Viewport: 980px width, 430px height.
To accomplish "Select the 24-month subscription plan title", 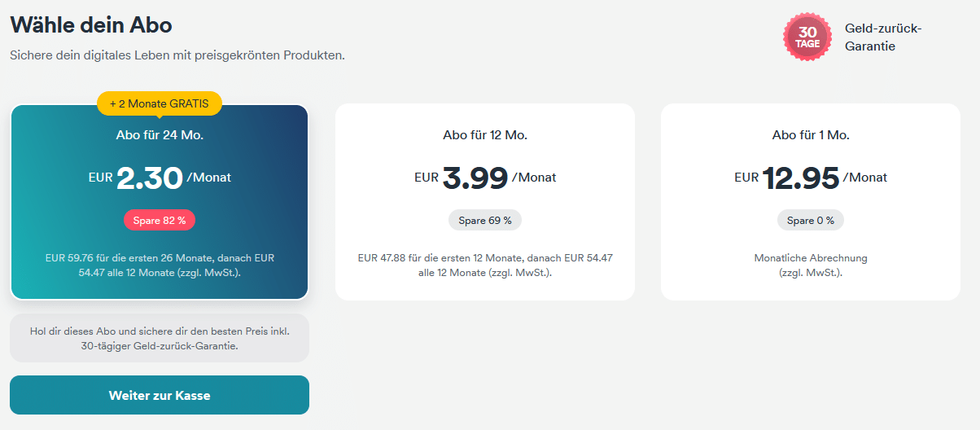I will click(x=160, y=135).
